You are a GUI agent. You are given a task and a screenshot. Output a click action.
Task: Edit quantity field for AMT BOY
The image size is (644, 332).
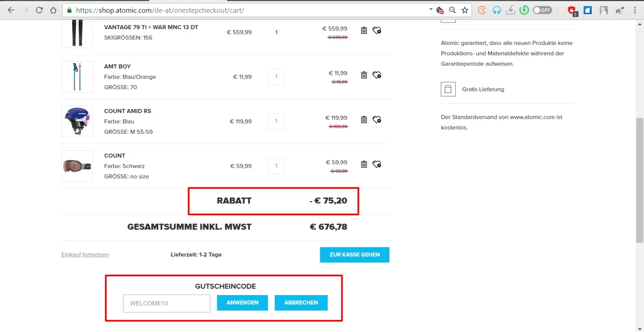[276, 77]
